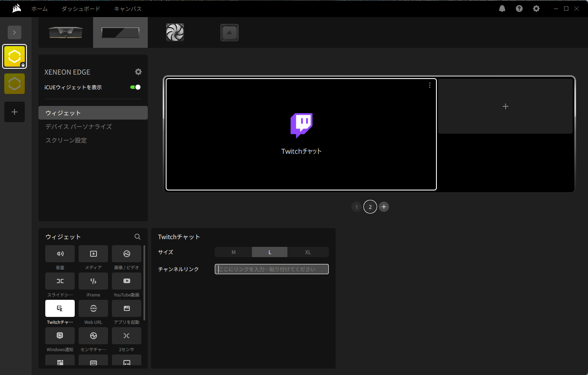Viewport: 588px width, 375px height.
Task: Set widget size to XL
Action: point(308,252)
